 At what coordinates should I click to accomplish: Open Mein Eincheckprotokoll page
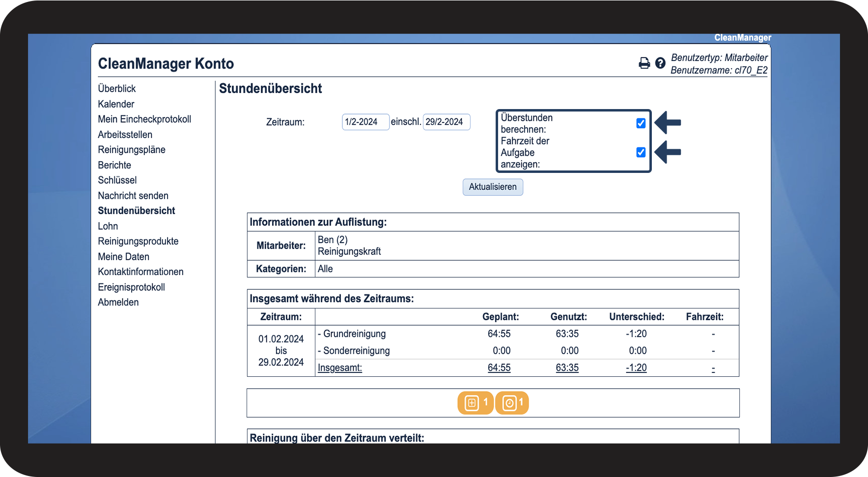point(144,119)
